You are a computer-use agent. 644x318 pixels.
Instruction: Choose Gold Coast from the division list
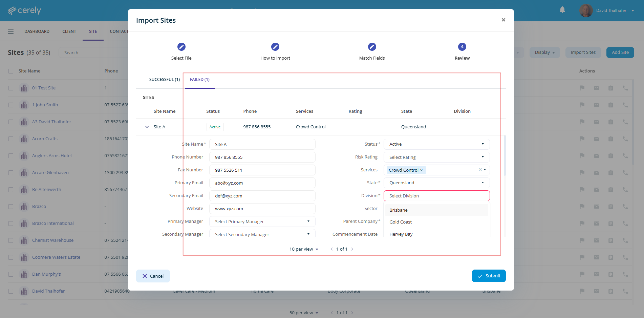pyautogui.click(x=401, y=222)
